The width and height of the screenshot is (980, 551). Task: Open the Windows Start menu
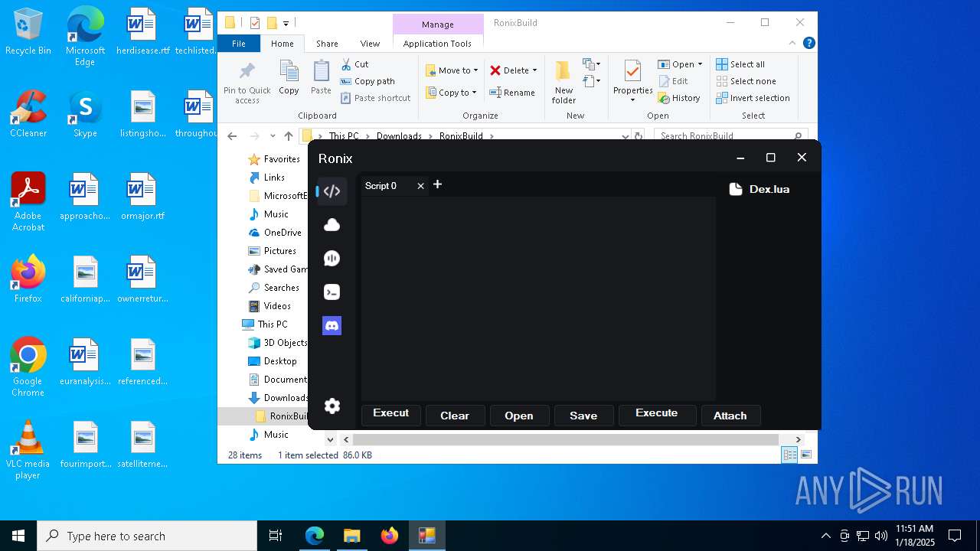(x=18, y=536)
